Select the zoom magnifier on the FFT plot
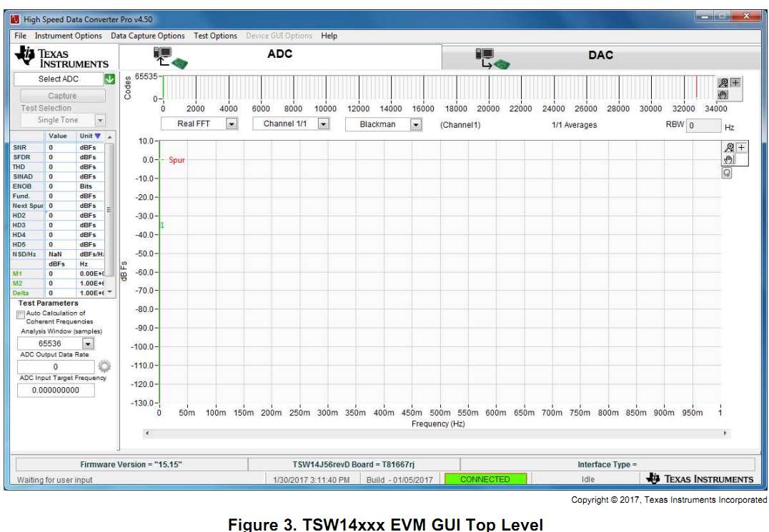The image size is (769, 532). coord(729,147)
